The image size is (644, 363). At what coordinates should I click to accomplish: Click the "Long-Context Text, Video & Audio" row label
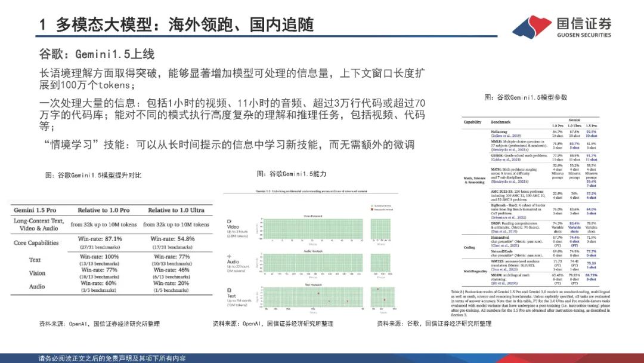tap(39, 224)
